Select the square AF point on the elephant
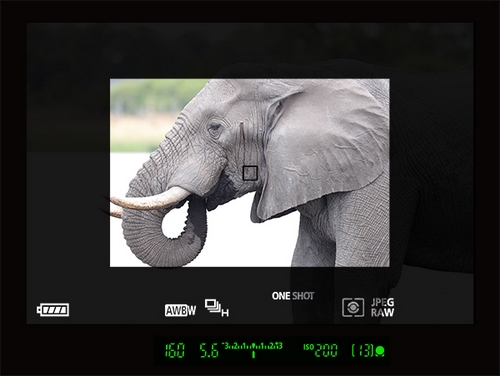 click(250, 173)
